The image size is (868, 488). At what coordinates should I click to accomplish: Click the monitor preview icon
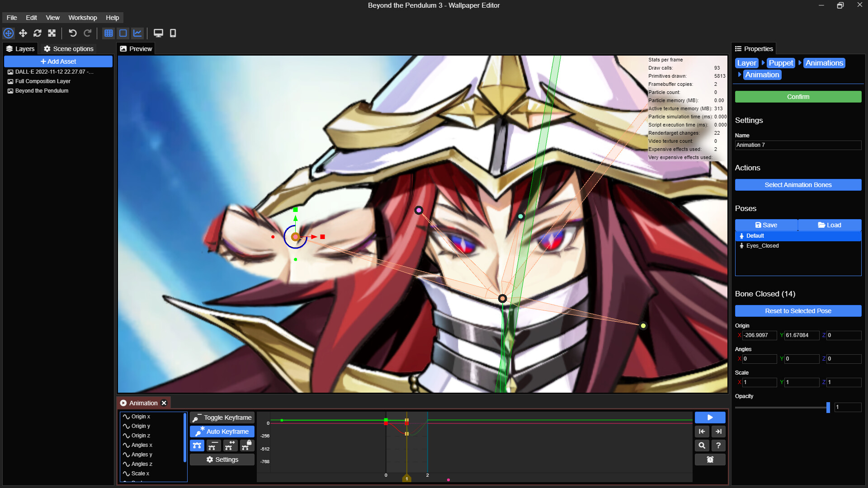tap(158, 33)
